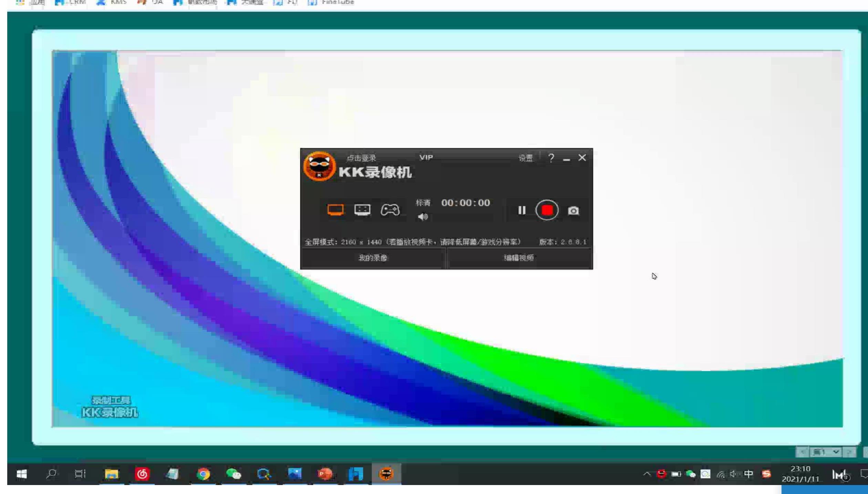868x494 pixels.
Task: Click the 标清 quality label
Action: [x=423, y=203]
